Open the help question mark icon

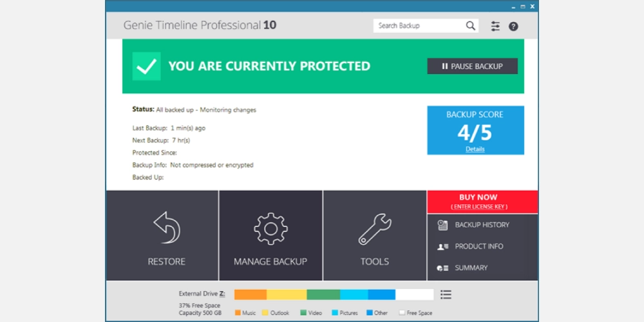[513, 26]
